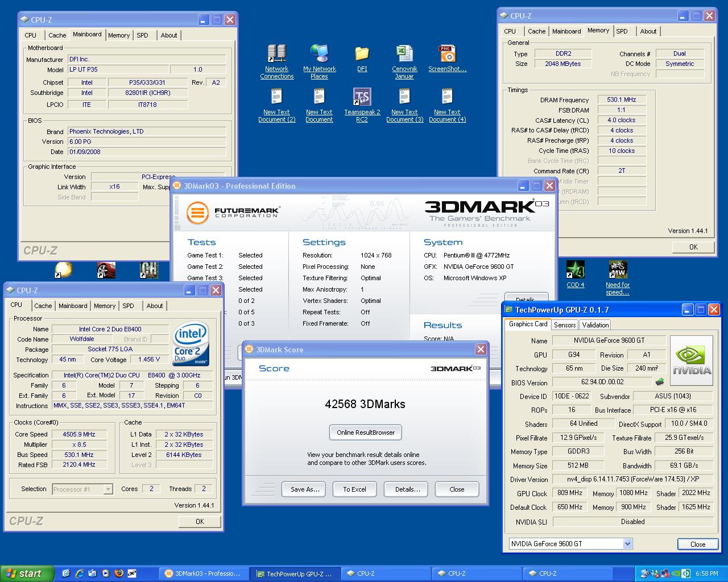Open SPD tab in memory CPU-Z window
Image resolution: width=728 pixels, height=582 pixels.
[622, 31]
